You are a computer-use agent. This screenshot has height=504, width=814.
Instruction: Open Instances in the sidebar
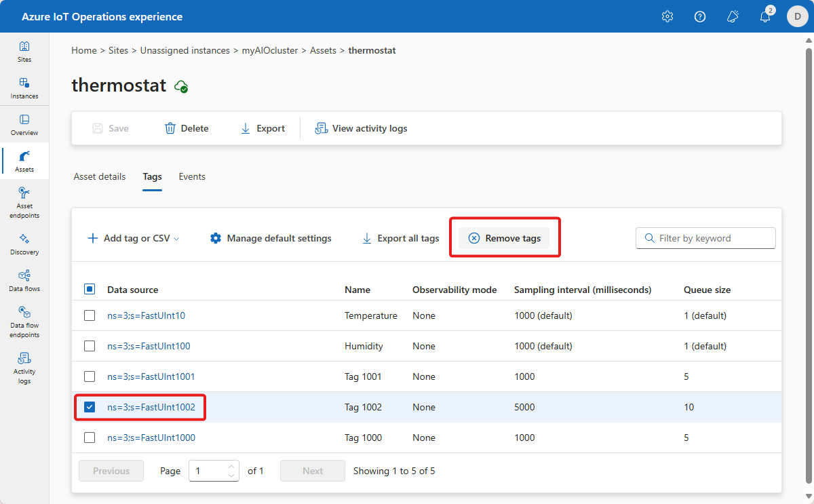(x=24, y=88)
